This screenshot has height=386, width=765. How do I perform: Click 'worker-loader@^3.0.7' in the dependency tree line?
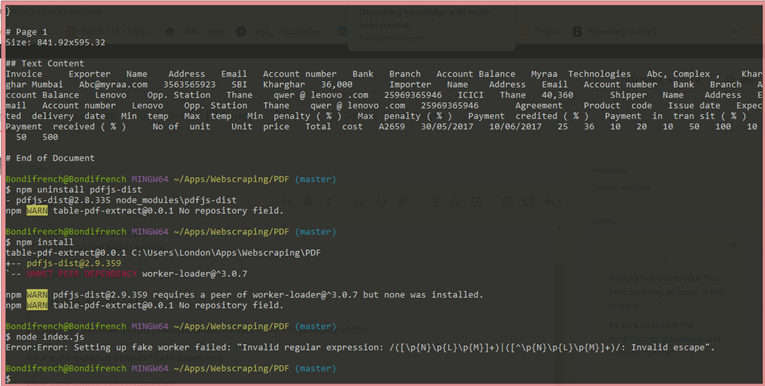point(195,274)
